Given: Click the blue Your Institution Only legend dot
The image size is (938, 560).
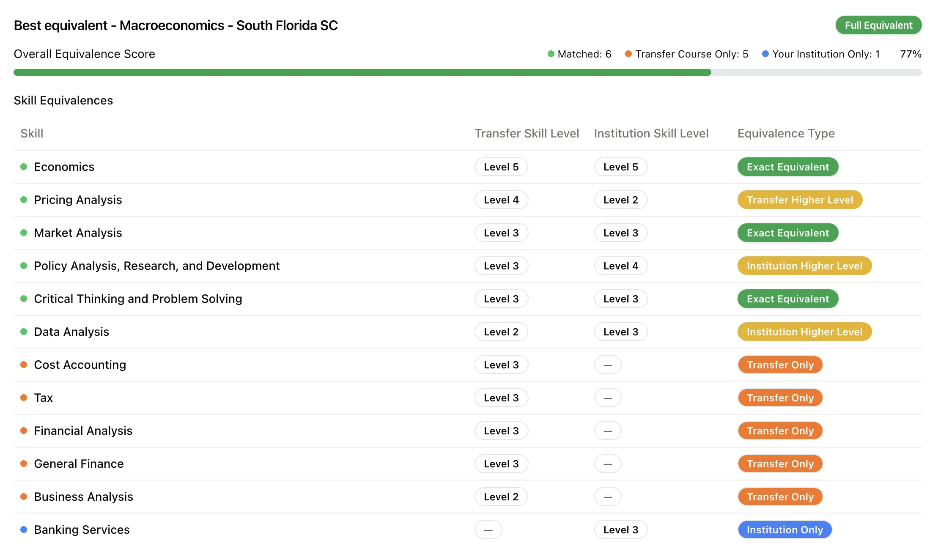Looking at the screenshot, I should [x=765, y=54].
